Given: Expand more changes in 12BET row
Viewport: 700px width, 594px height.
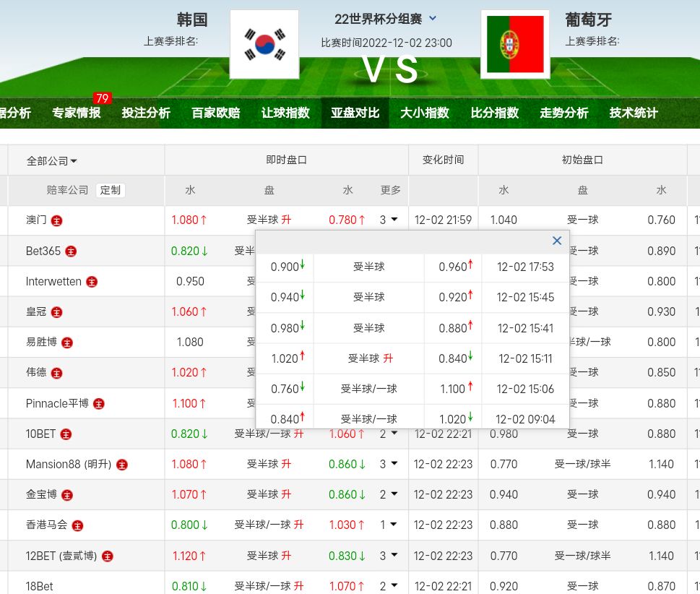Looking at the screenshot, I should point(389,556).
